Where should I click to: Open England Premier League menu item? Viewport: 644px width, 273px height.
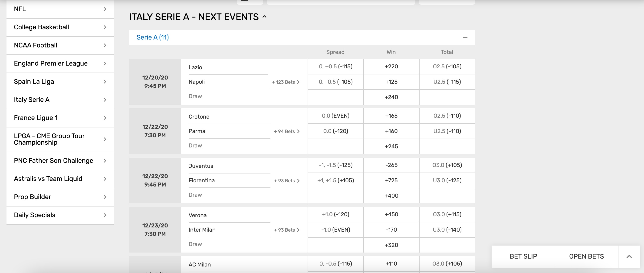(60, 63)
